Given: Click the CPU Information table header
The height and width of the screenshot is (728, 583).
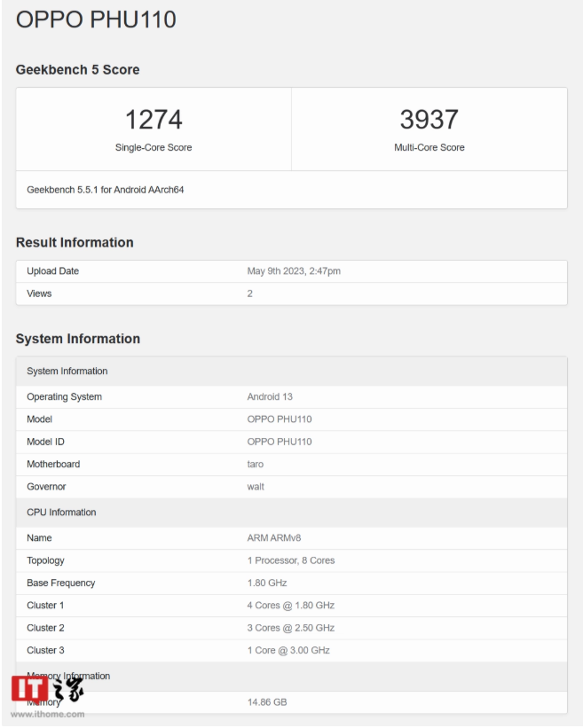Looking at the screenshot, I should tap(292, 513).
